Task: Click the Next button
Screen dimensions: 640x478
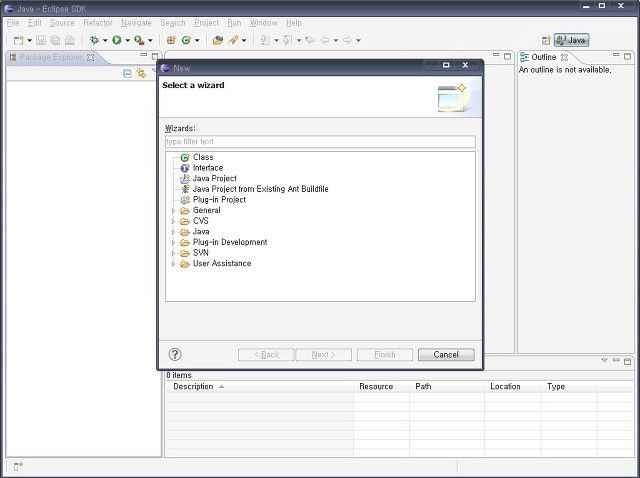Action: [323, 355]
